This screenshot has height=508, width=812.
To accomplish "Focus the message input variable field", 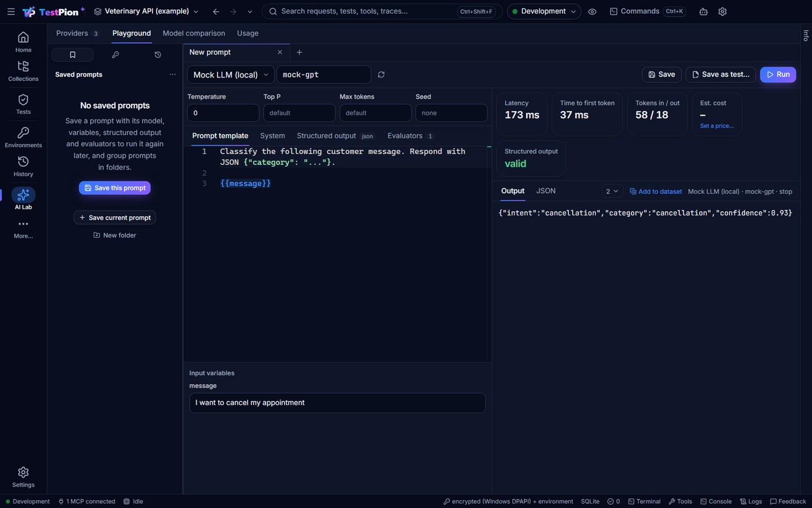I will (337, 403).
